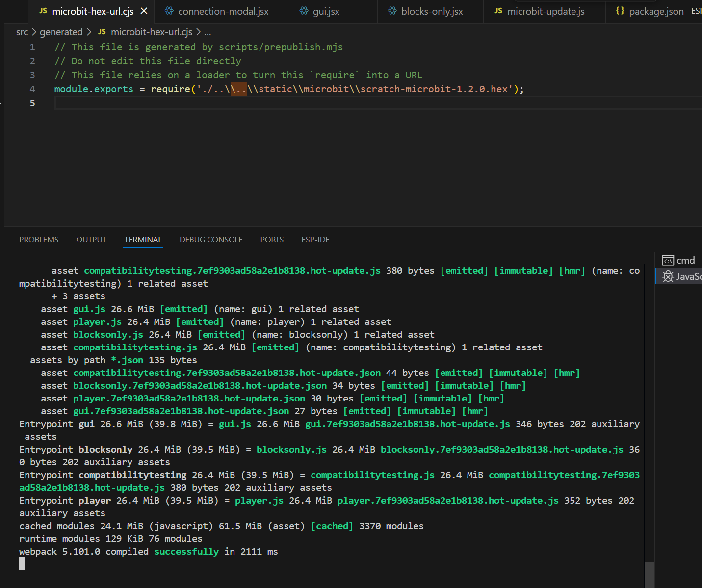Click the 'successfully' text in webpack output
The height and width of the screenshot is (588, 702).
(x=186, y=552)
